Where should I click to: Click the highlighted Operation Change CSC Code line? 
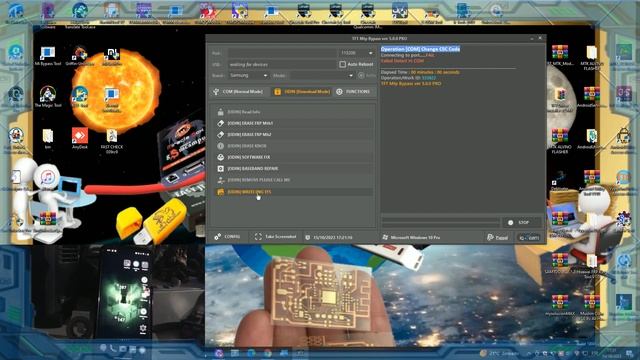(x=420, y=49)
